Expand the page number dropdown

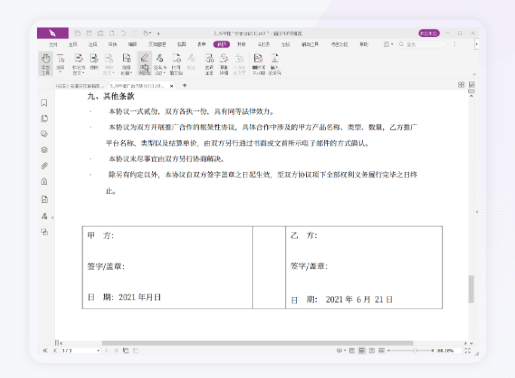98,351
